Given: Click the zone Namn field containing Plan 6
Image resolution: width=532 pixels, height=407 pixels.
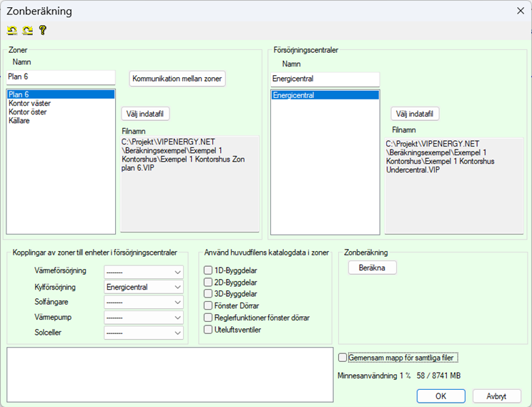Looking at the screenshot, I should [x=60, y=77].
